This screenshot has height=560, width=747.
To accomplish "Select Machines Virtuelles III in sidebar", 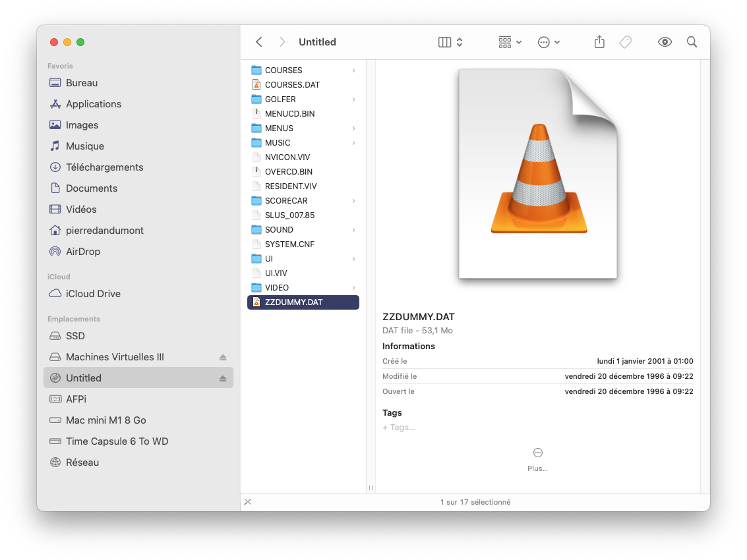I will pos(138,356).
